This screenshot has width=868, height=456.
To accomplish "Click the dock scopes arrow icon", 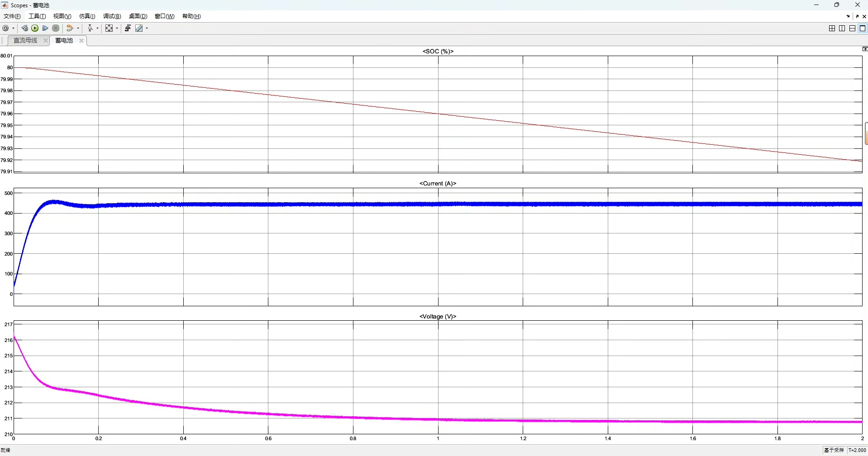I will [848, 16].
